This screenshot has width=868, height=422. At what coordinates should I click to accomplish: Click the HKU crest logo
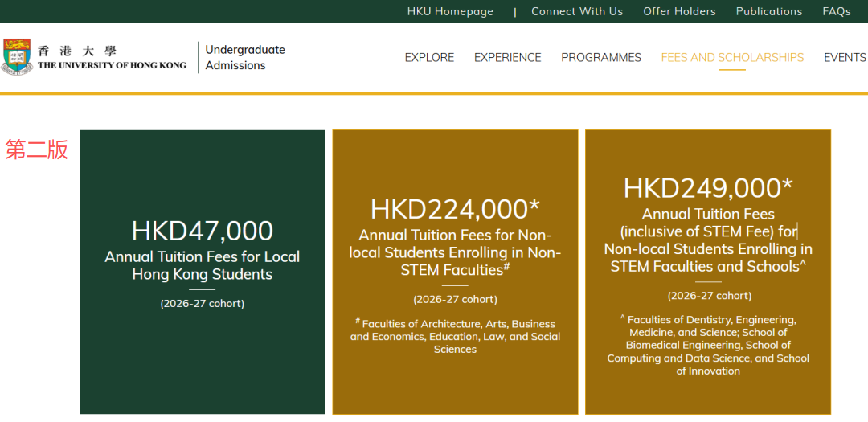tap(18, 56)
